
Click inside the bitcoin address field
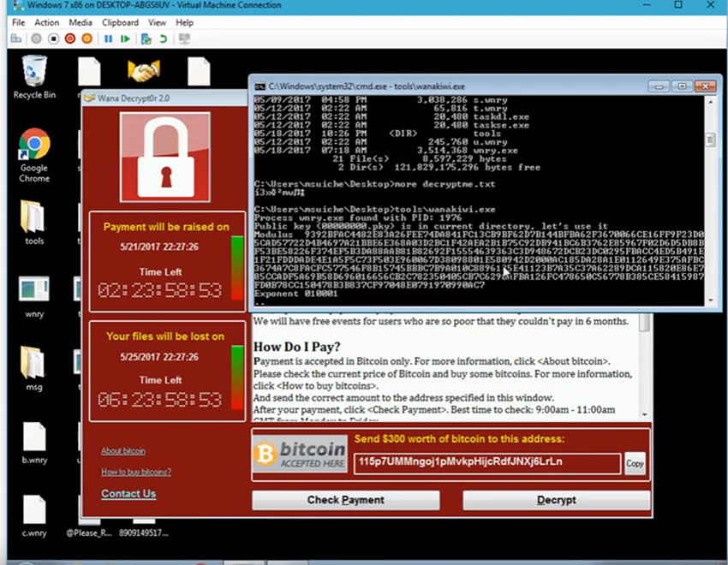click(486, 463)
